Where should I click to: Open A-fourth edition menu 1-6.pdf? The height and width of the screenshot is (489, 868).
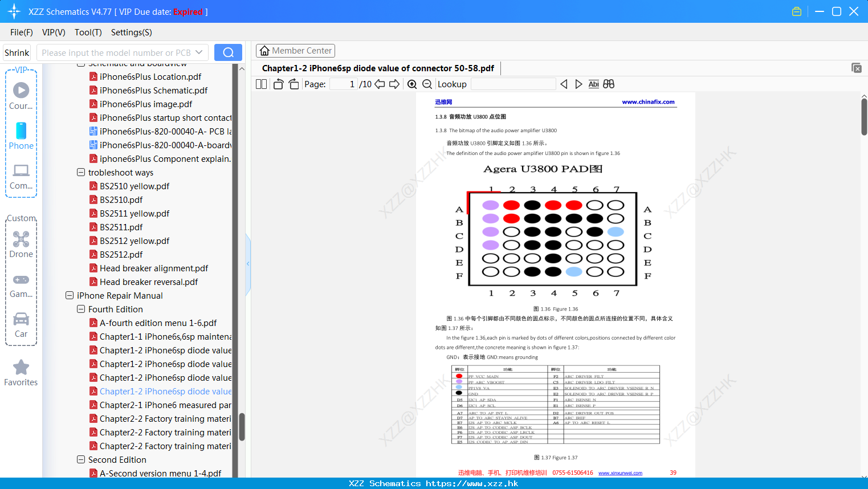coord(158,323)
